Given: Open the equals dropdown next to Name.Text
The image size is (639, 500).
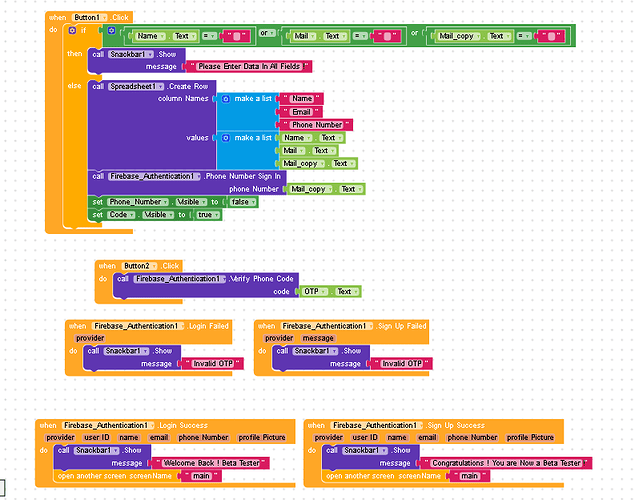Looking at the screenshot, I should pos(209,36).
